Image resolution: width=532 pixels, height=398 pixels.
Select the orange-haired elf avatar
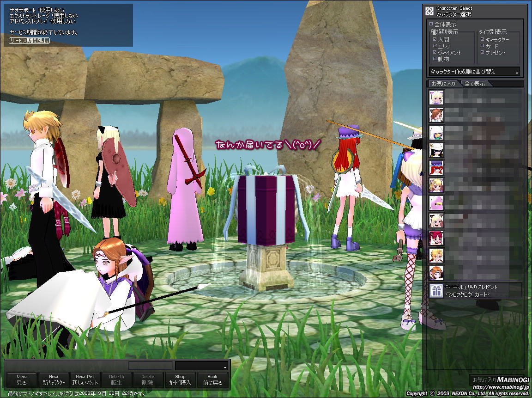(x=436, y=273)
